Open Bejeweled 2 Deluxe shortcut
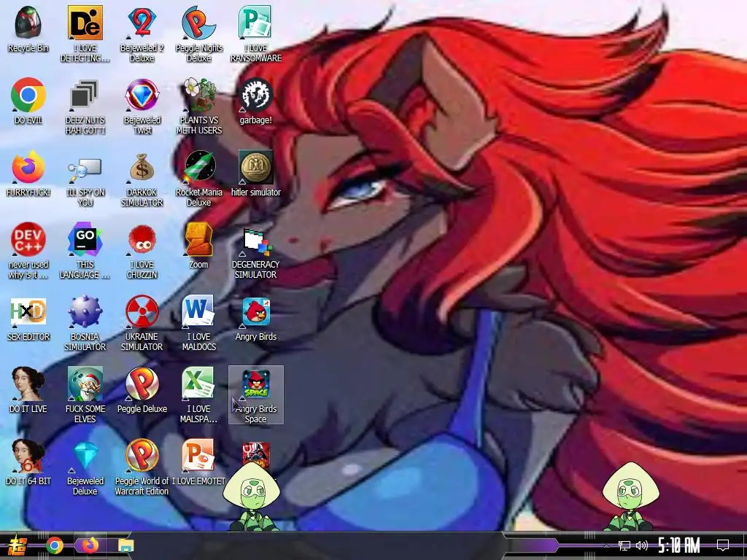Image resolution: width=747 pixels, height=560 pixels. pos(142,23)
